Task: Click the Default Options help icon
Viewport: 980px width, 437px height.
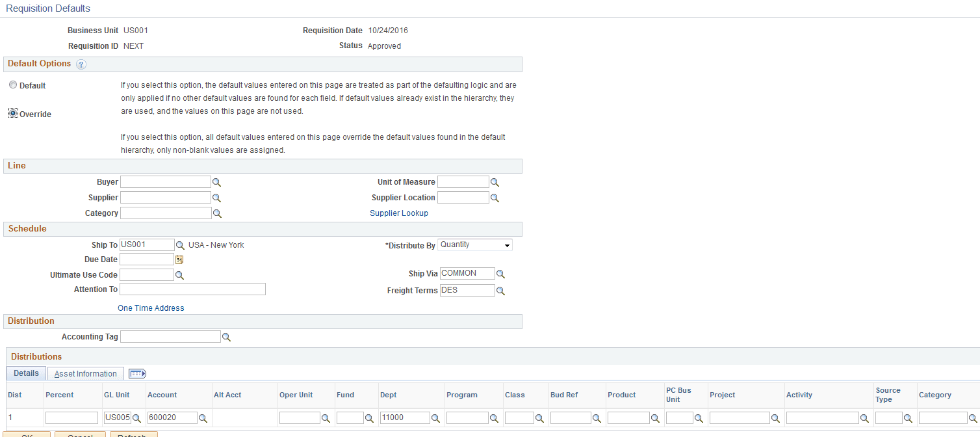Action: [81, 64]
